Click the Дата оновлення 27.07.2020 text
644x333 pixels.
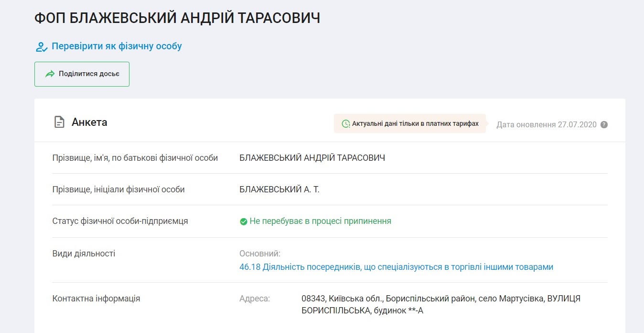coord(547,125)
